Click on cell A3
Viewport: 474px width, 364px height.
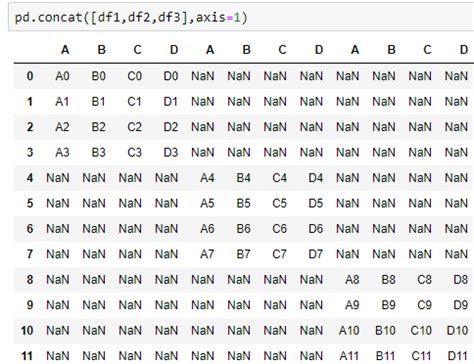(62, 152)
